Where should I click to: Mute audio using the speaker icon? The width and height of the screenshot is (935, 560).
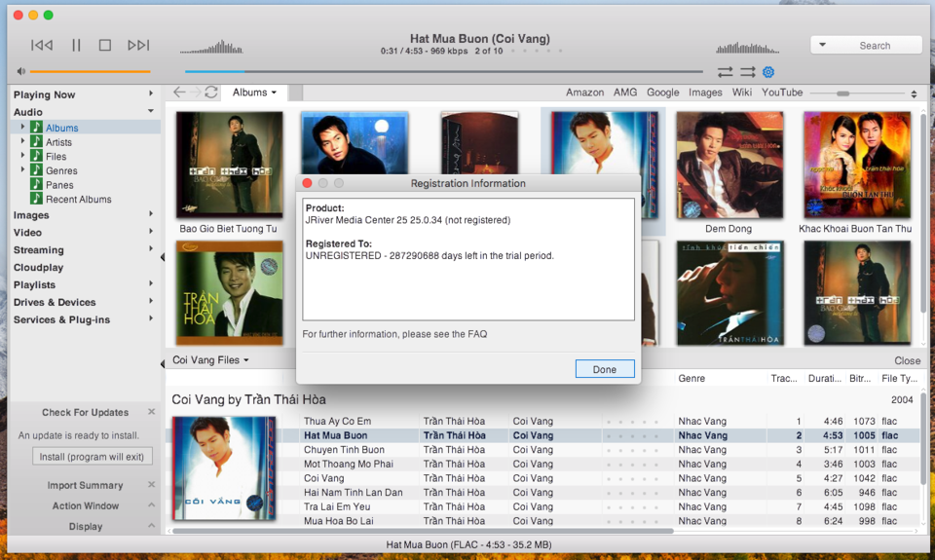pyautogui.click(x=20, y=71)
